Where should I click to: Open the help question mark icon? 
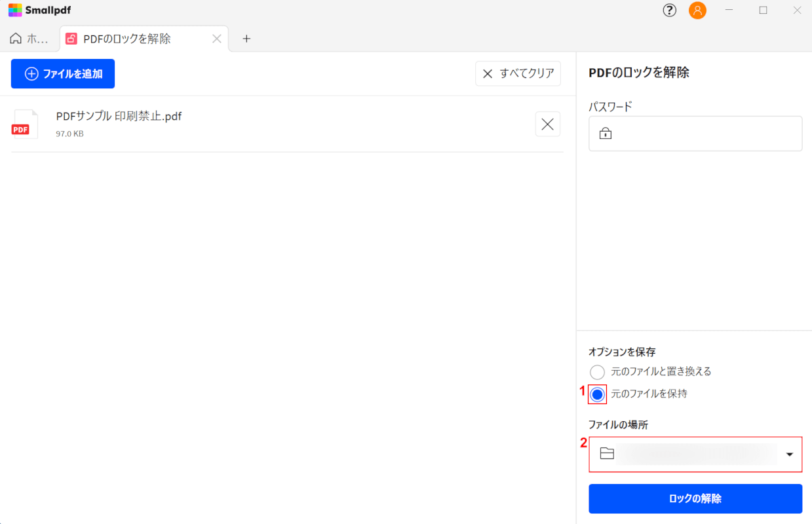pyautogui.click(x=669, y=10)
